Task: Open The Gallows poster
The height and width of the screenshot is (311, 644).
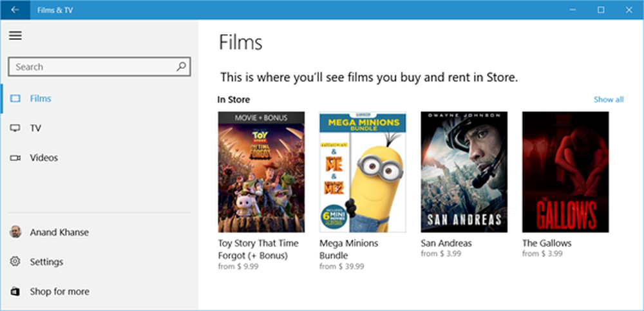Action: coord(565,172)
